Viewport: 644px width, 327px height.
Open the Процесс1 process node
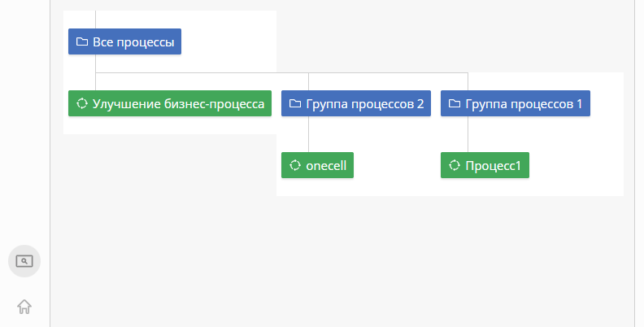tap(485, 165)
